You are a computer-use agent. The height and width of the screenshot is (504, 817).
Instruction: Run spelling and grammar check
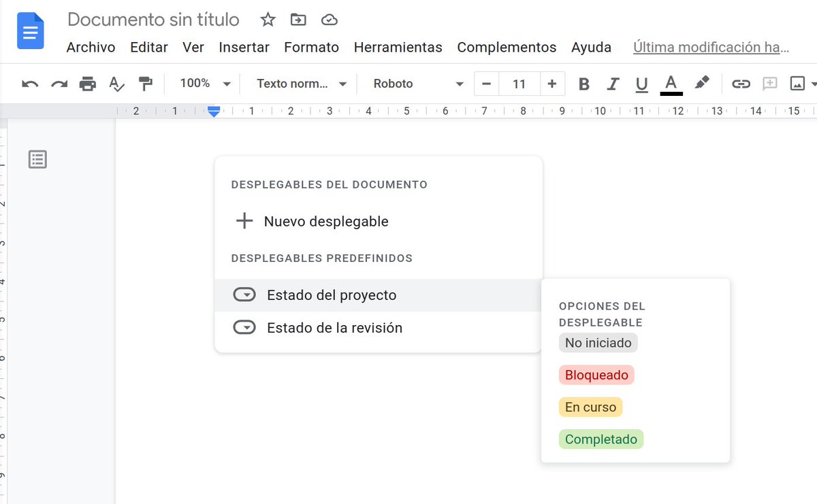coord(116,84)
